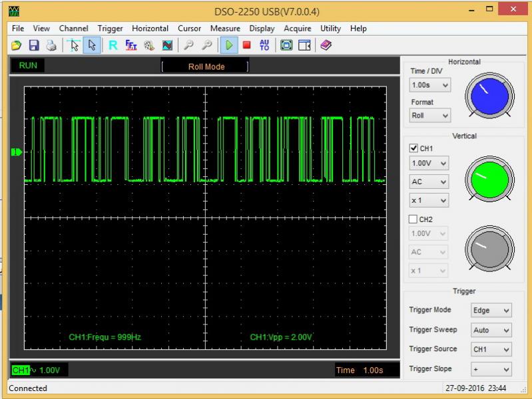
Task: Maximize the DSO-2250 window
Action: 489,9
